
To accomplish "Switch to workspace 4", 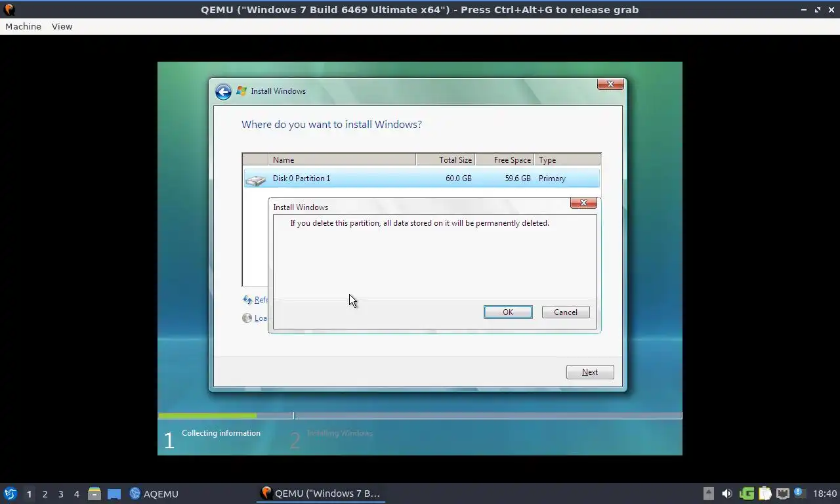I will tap(76, 493).
